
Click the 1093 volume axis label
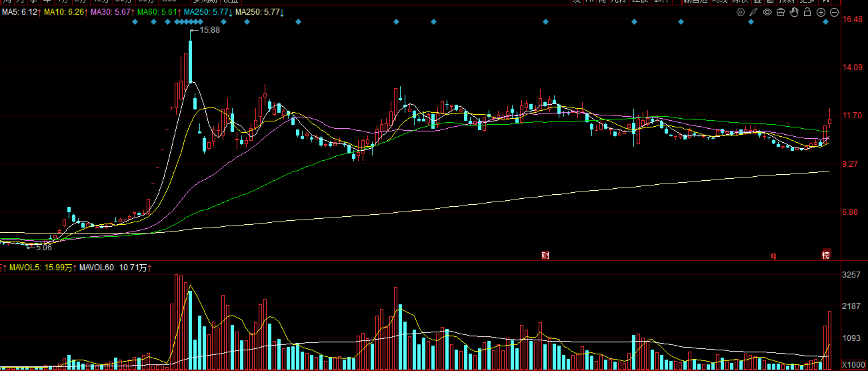point(853,338)
